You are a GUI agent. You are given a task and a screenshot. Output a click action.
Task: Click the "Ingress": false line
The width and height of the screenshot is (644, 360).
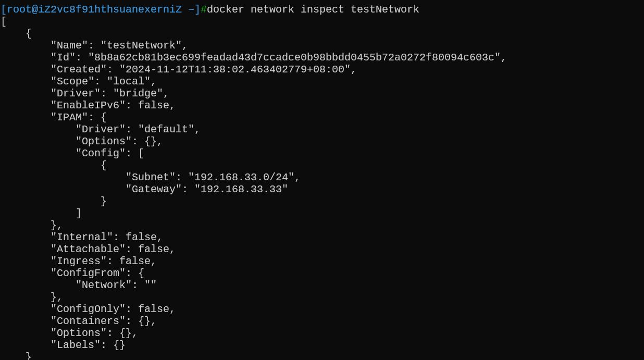click(103, 261)
